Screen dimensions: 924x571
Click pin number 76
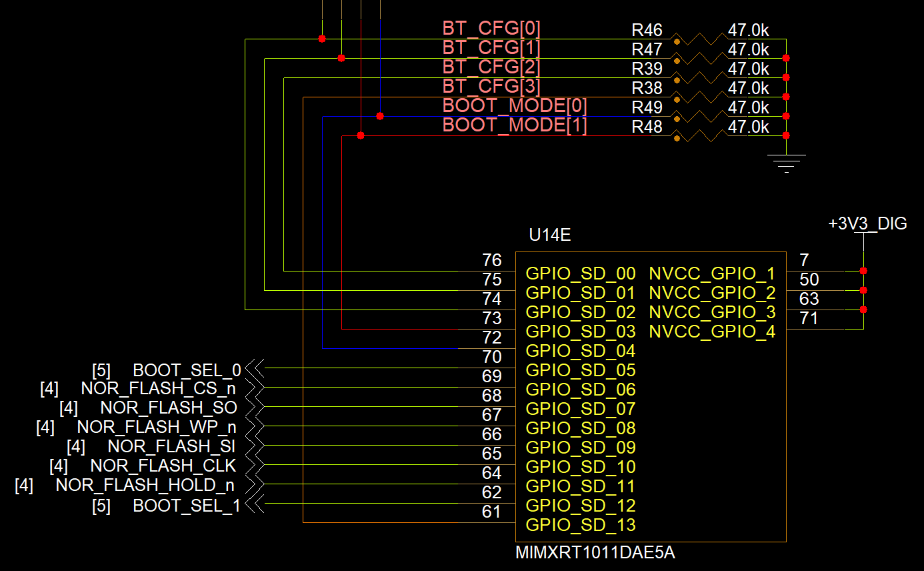pos(491,260)
